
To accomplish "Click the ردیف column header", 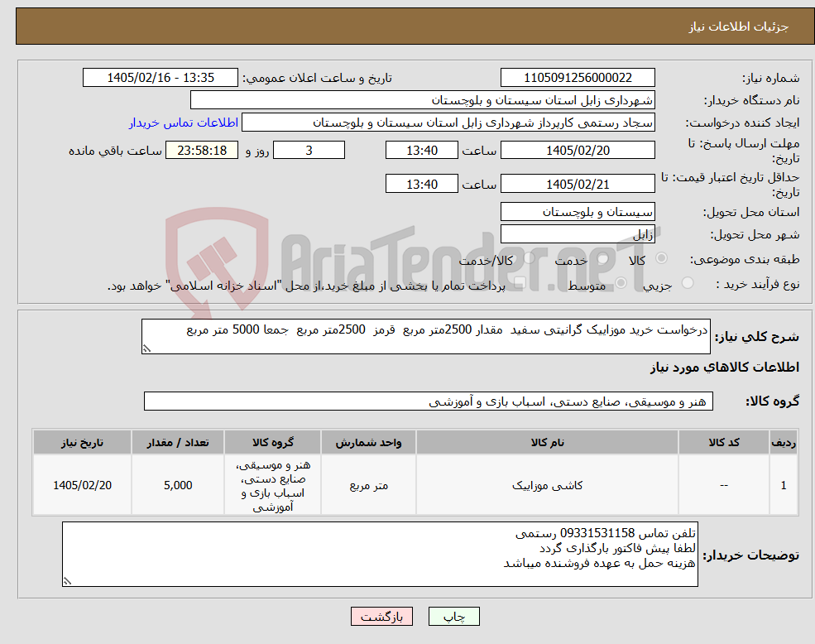I will click(784, 442).
